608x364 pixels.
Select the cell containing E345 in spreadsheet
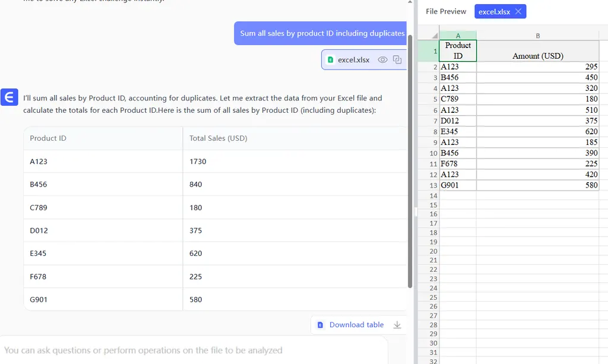point(458,131)
